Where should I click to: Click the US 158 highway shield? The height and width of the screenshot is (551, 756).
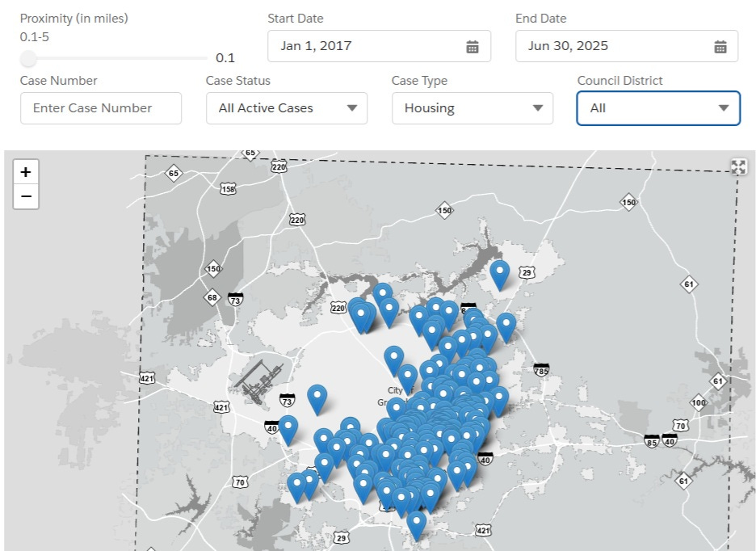[x=228, y=189]
